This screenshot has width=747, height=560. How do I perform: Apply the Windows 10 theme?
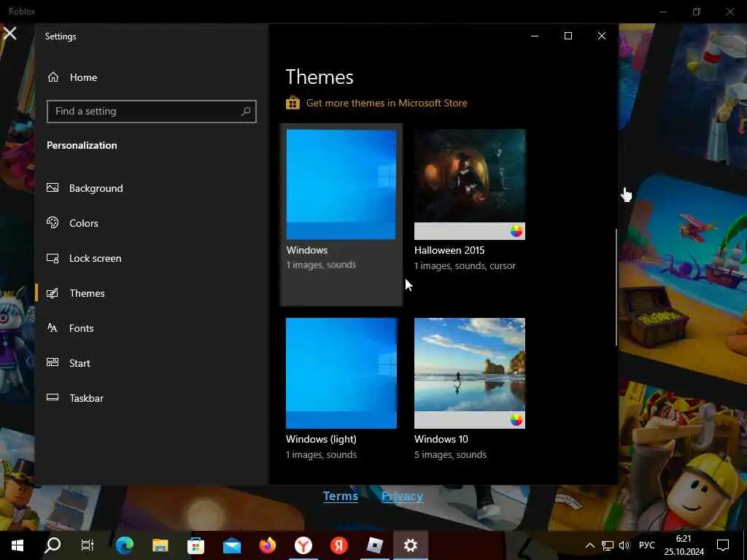click(470, 373)
